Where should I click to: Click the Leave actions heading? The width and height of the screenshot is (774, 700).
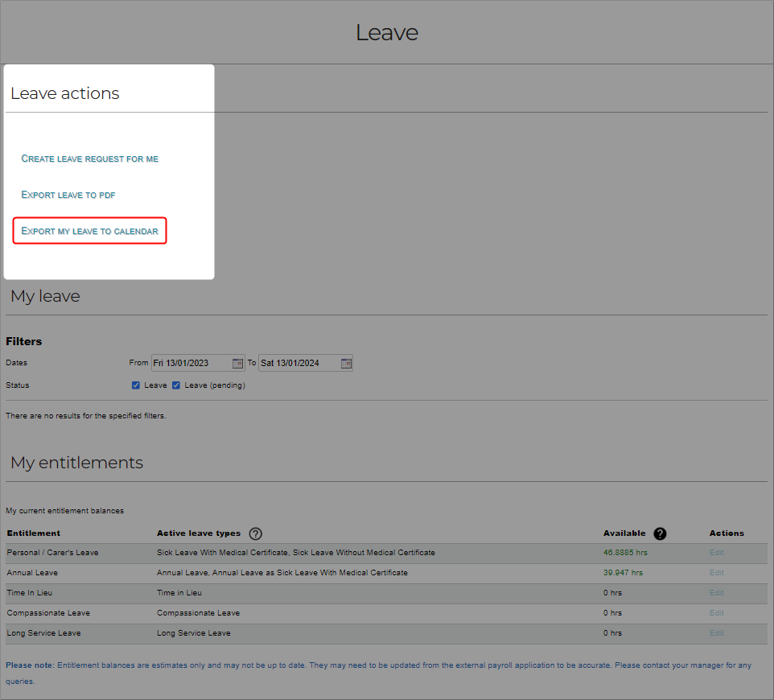click(x=65, y=93)
